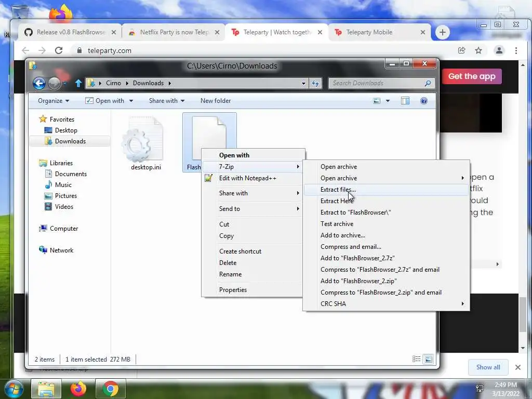Toggle the preview pane icon
The width and height of the screenshot is (532, 399).
(x=405, y=101)
